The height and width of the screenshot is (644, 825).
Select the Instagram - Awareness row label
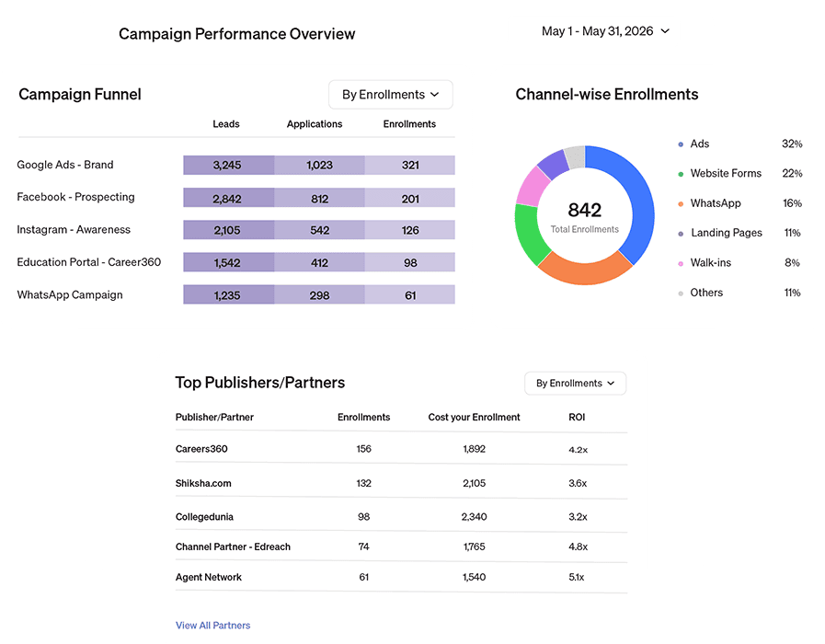tap(74, 229)
